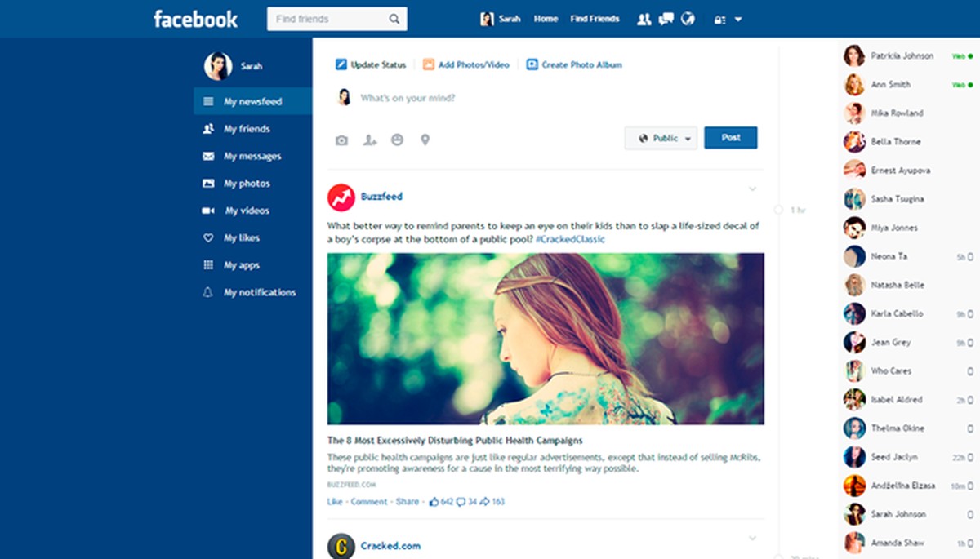This screenshot has width=980, height=559.
Task: Open the Friend Requests icon in top bar
Action: point(644,18)
